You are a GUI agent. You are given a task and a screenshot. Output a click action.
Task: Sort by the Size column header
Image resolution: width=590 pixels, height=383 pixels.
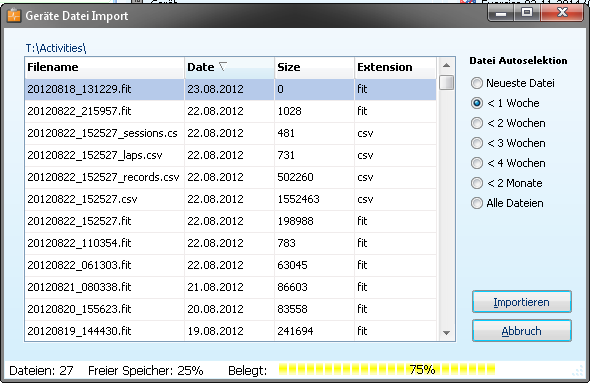[315, 67]
